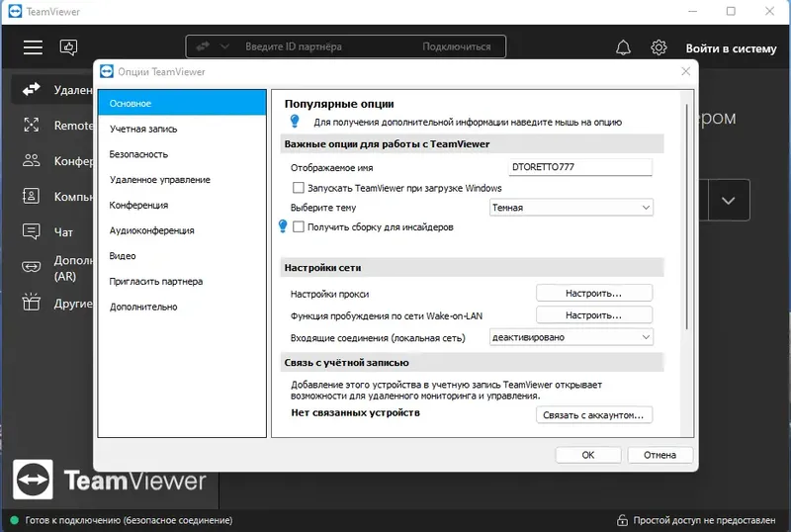Viewport: 791px width, 532px height.
Task: Open the augmented reality (AR) icon in the sidebar
Action: [32, 266]
